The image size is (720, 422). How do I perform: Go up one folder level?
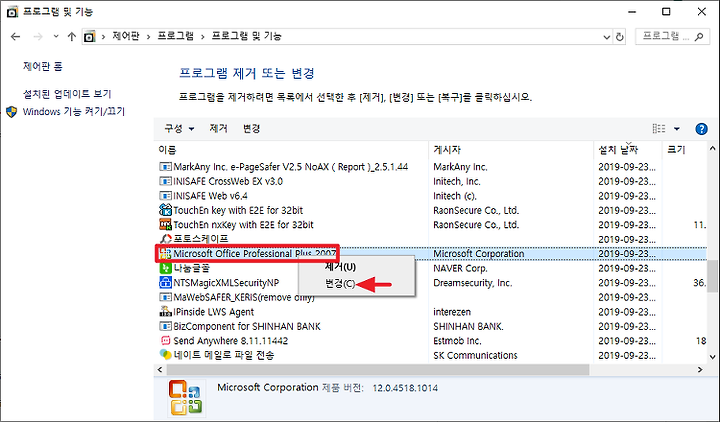pos(72,37)
